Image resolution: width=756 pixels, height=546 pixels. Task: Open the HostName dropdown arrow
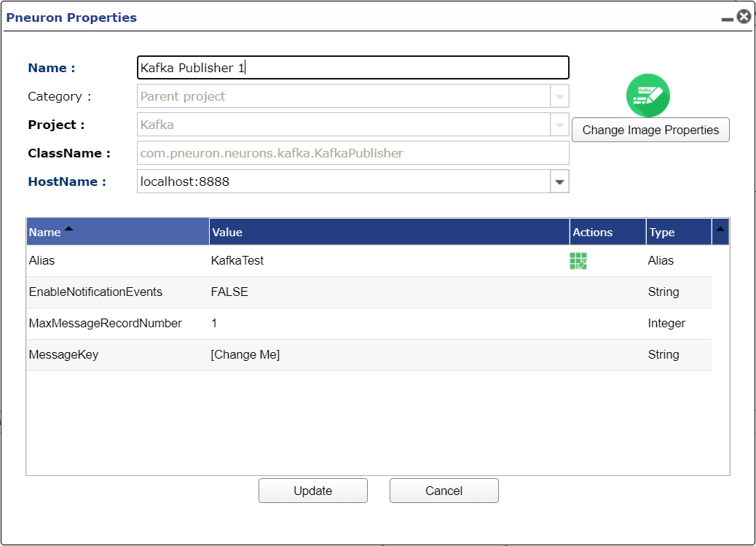559,182
